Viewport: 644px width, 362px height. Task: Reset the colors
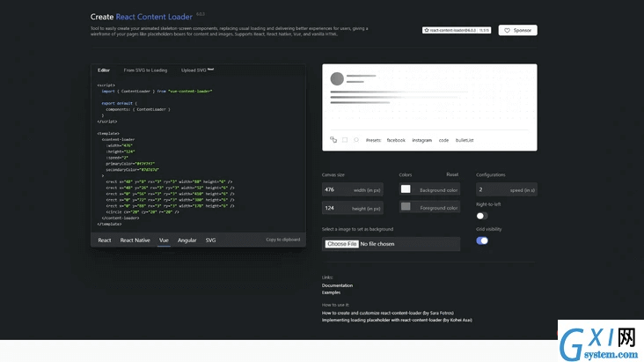click(452, 174)
